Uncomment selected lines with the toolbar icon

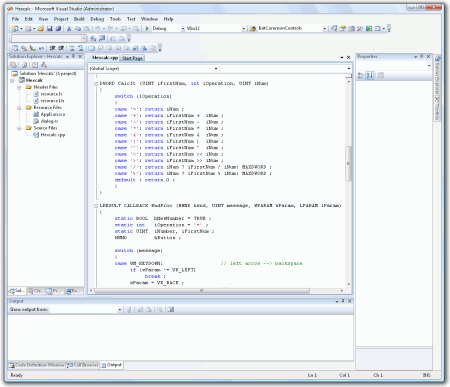pos(81,48)
